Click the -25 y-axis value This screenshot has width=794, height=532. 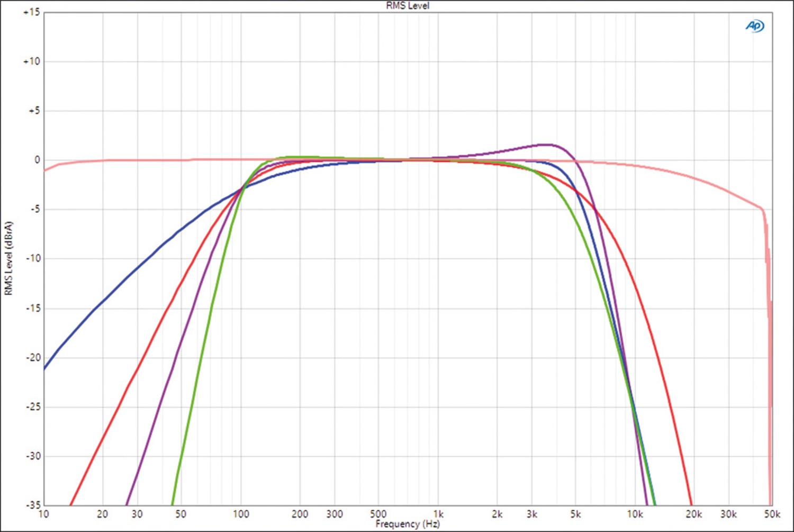click(33, 407)
